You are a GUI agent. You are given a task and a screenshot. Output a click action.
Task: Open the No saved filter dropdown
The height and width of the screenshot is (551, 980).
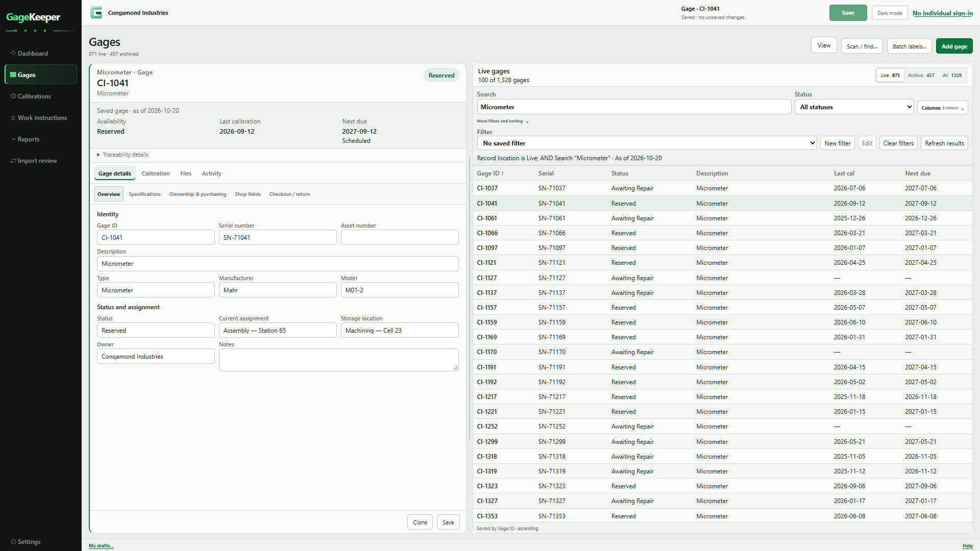point(647,143)
